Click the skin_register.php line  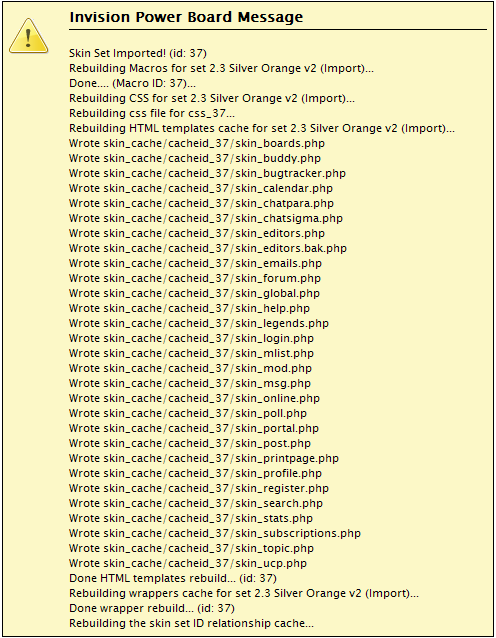click(199, 489)
